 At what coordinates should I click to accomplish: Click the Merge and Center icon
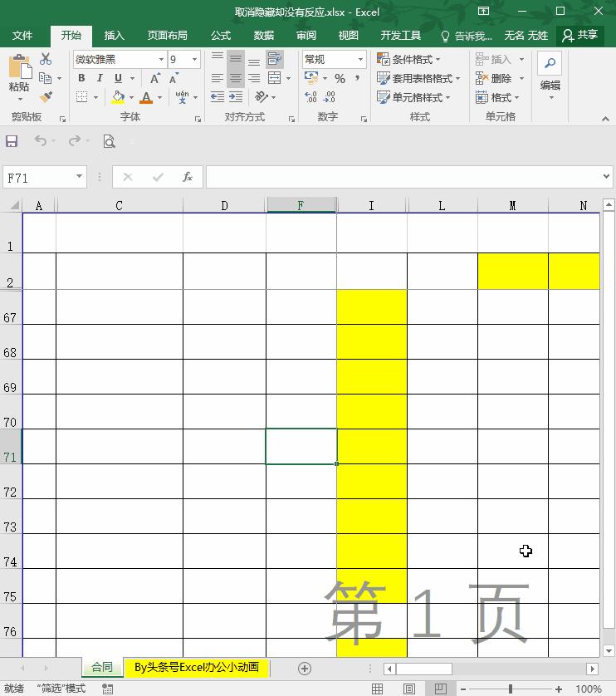tap(275, 78)
